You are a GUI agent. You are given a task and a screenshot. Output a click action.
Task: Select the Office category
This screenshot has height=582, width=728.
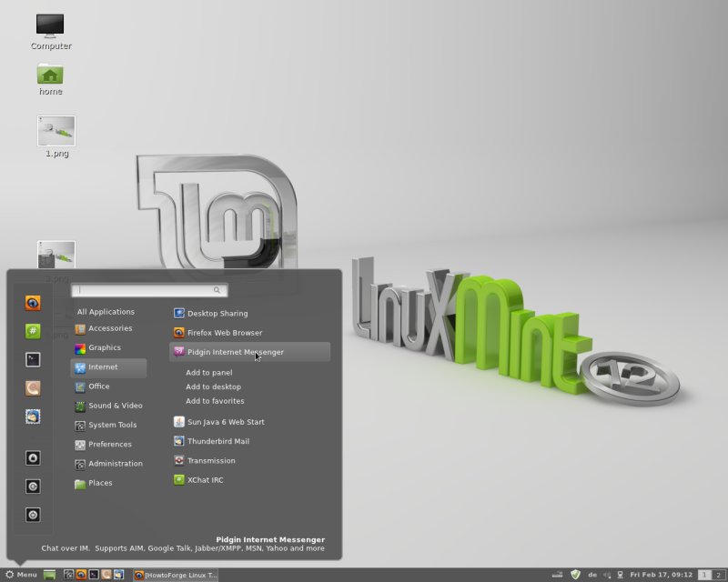coord(108,386)
